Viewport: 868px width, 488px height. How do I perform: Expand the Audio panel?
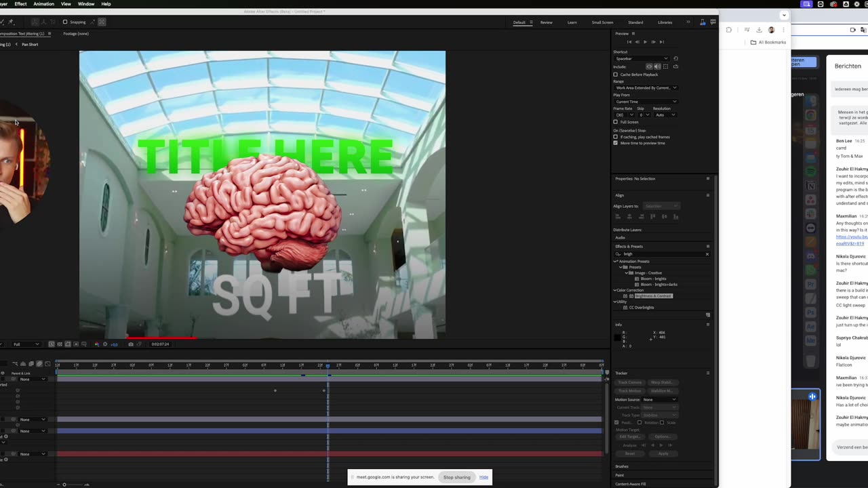[620, 237]
